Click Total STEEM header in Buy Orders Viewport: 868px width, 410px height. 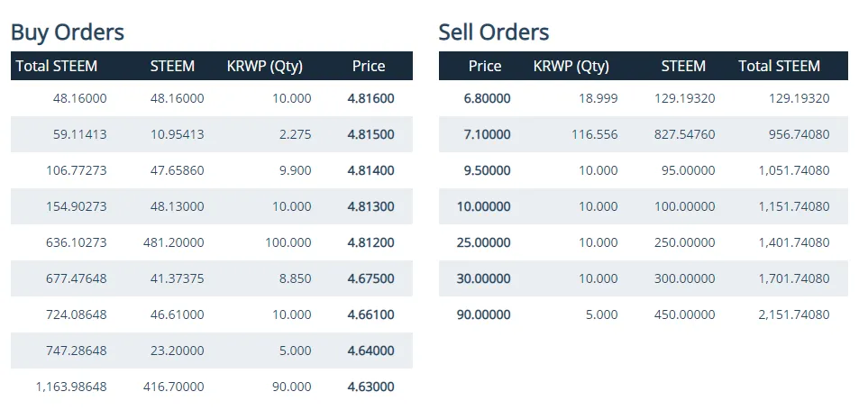tap(57, 67)
